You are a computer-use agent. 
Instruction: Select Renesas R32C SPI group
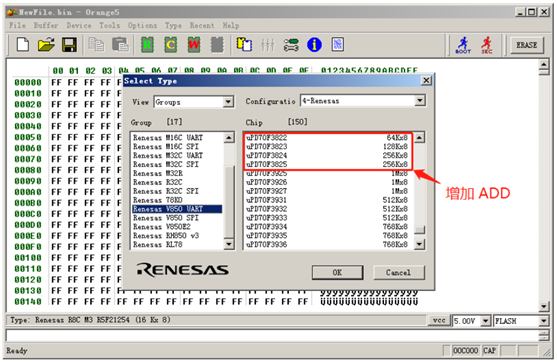pyautogui.click(x=177, y=191)
